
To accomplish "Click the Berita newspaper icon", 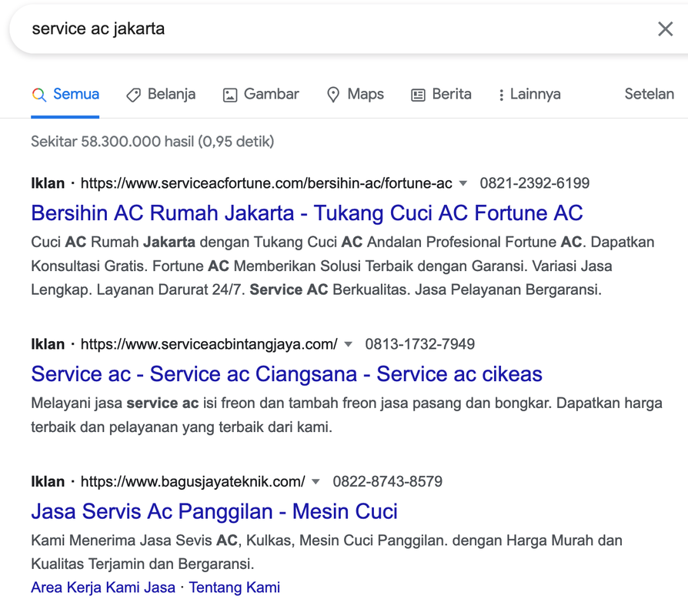I will click(418, 95).
